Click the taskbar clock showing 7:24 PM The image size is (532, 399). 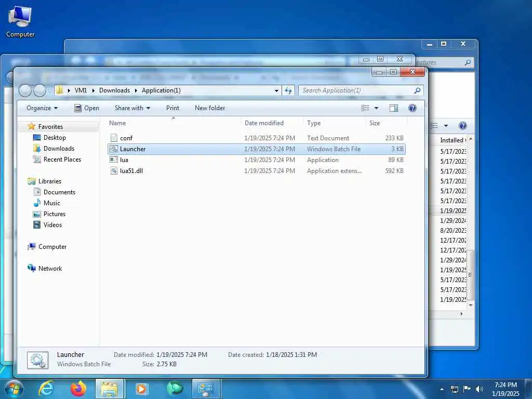pyautogui.click(x=506, y=389)
